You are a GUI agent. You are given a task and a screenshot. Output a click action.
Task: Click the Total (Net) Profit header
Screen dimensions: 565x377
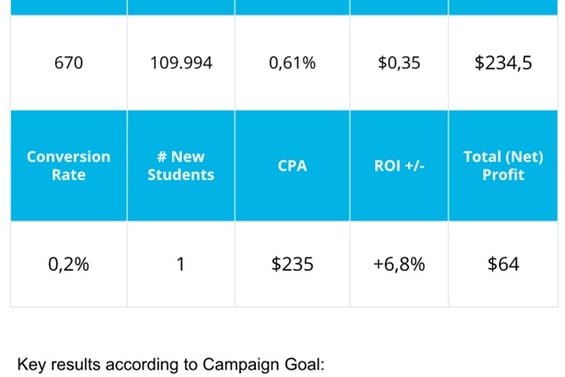(503, 165)
